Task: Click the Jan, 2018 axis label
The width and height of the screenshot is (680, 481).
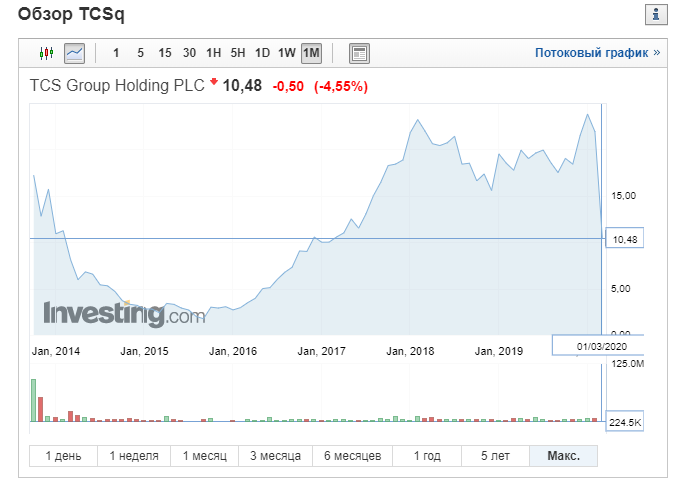Action: (410, 351)
